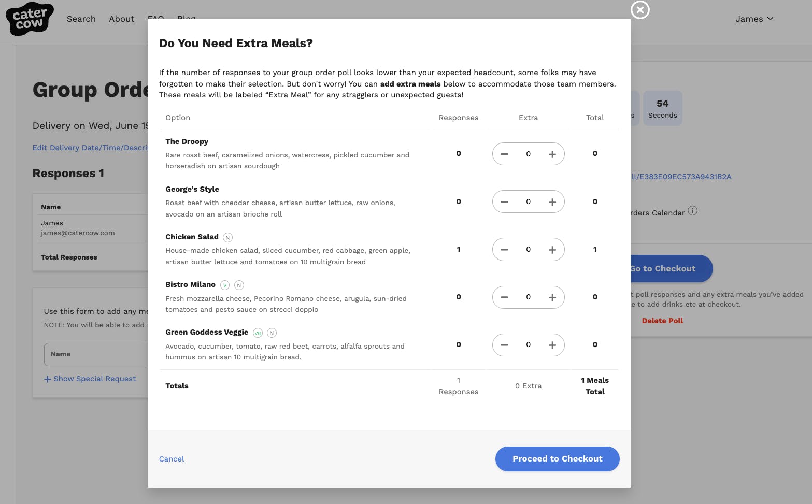Cancel the extra meals dialog
This screenshot has width=812, height=504.
(172, 459)
